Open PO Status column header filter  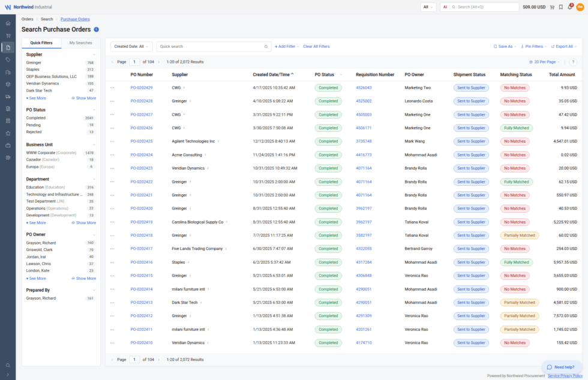point(341,75)
